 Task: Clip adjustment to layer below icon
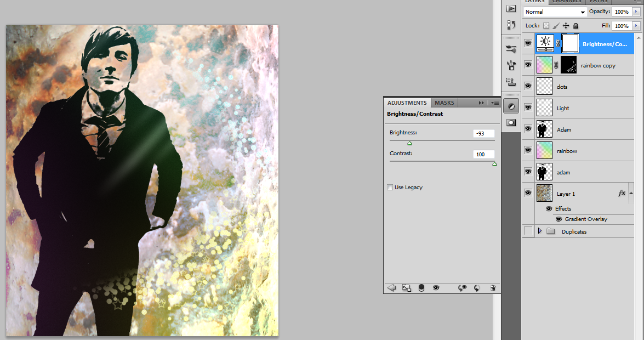[x=421, y=288]
